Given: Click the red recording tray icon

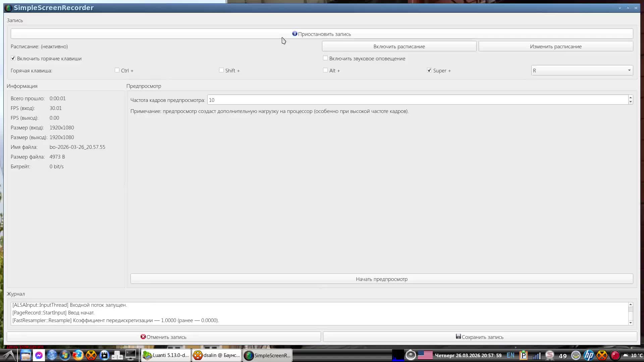Looking at the screenshot, I should 615,355.
